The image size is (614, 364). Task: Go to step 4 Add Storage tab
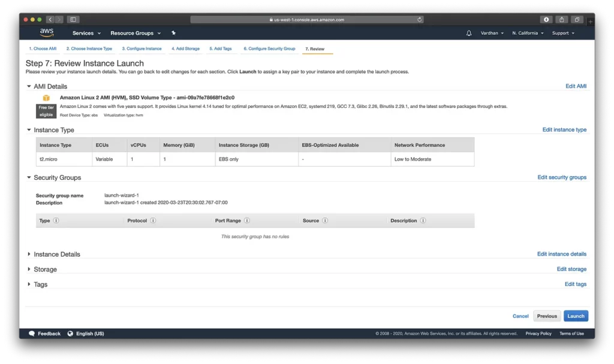click(x=186, y=49)
